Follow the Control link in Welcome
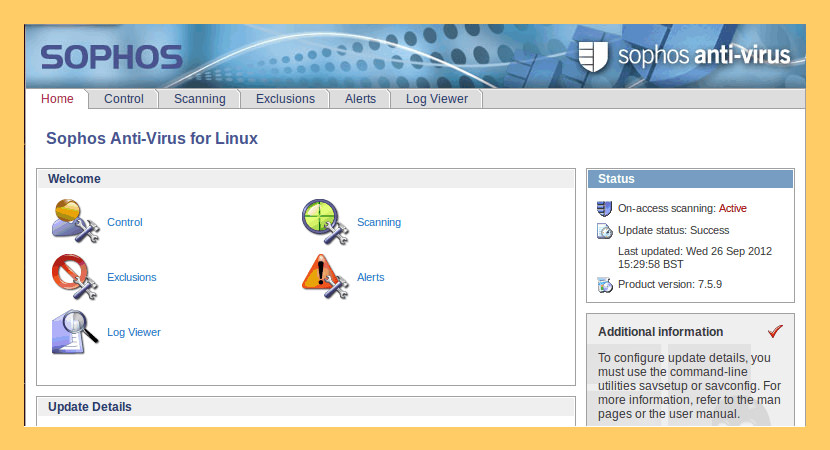The height and width of the screenshot is (450, 830). 125,222
